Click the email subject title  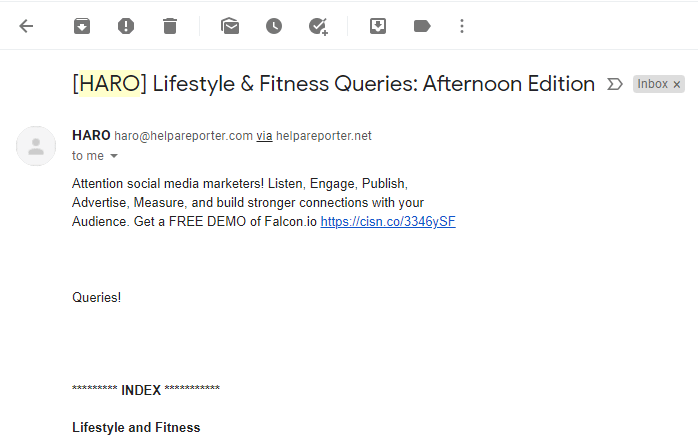click(333, 84)
